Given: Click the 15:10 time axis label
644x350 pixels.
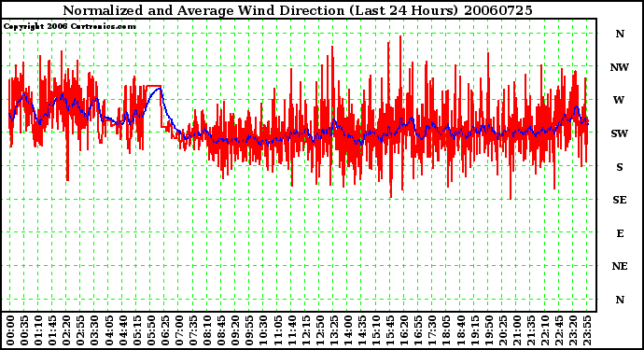Looking at the screenshot, I should click(376, 330).
